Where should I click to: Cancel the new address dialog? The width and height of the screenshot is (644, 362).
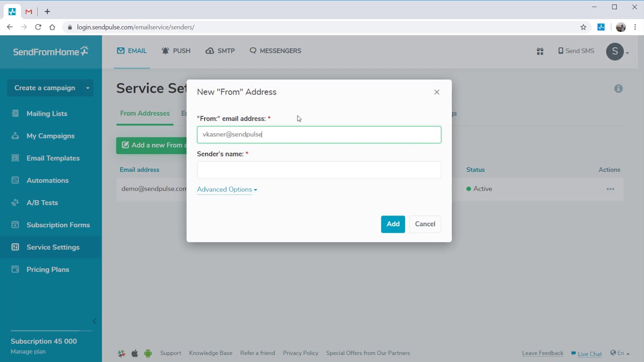(425, 224)
